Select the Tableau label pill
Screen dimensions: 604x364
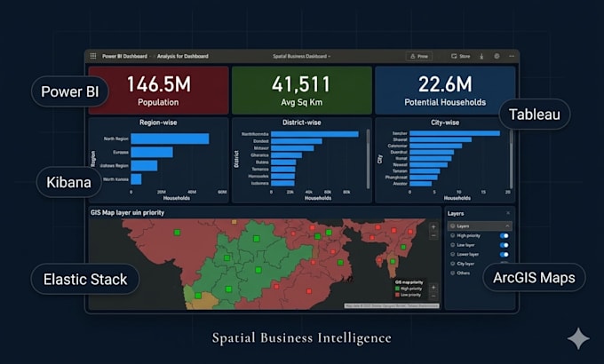coord(535,115)
